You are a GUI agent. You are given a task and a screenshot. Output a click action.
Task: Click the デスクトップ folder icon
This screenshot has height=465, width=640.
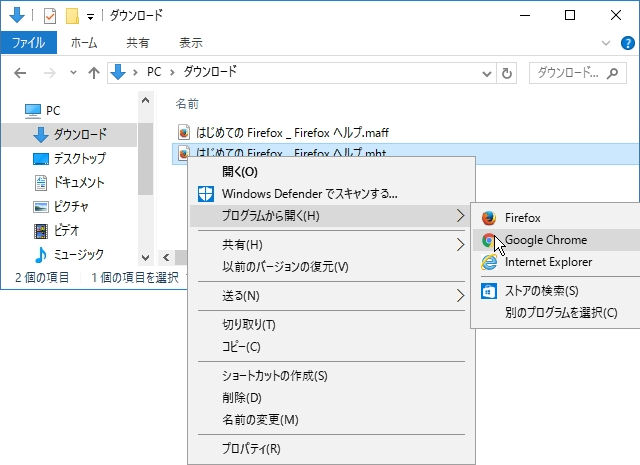pyautogui.click(x=40, y=159)
